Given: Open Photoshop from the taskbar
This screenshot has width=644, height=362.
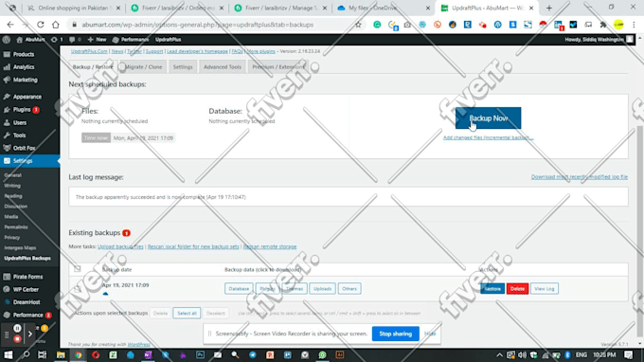Looking at the screenshot, I should point(200,354).
